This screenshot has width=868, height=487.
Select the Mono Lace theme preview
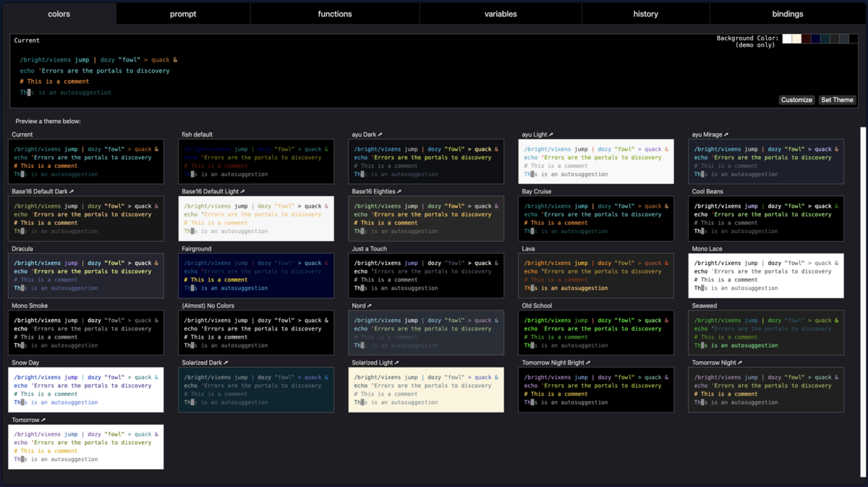pyautogui.click(x=766, y=276)
